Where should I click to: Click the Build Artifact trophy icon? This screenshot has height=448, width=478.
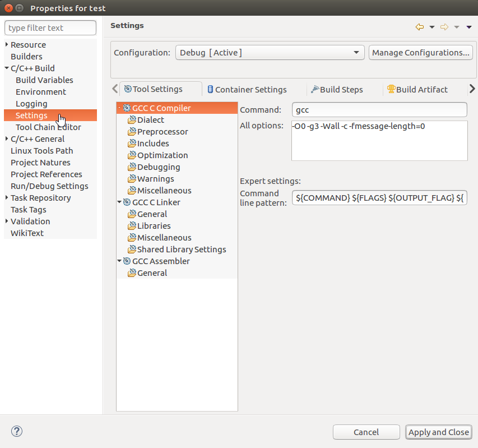pyautogui.click(x=391, y=89)
